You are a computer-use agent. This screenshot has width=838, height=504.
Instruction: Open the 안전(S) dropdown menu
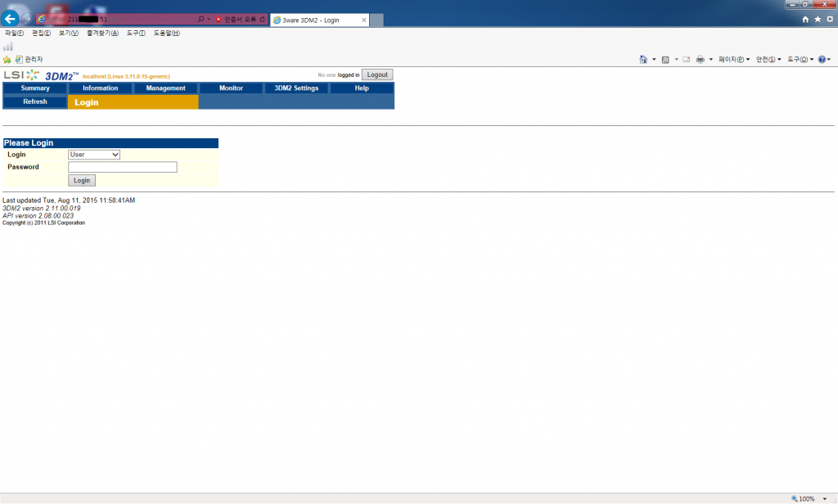click(x=768, y=60)
